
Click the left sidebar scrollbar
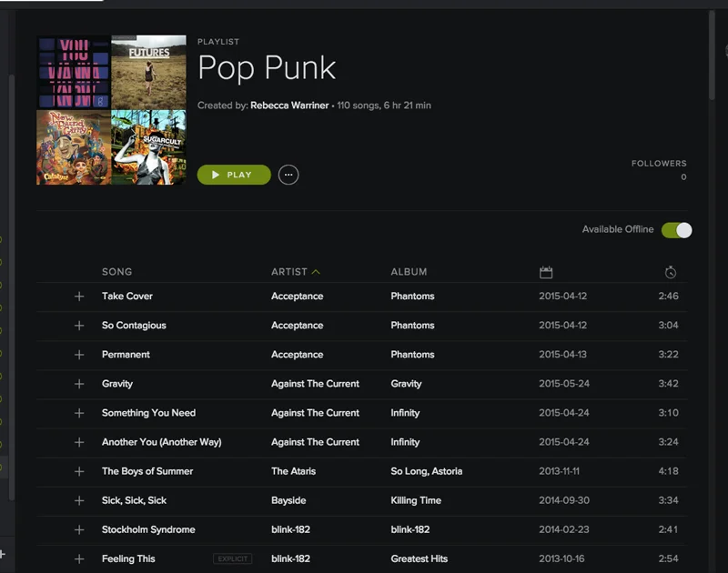[11, 287]
